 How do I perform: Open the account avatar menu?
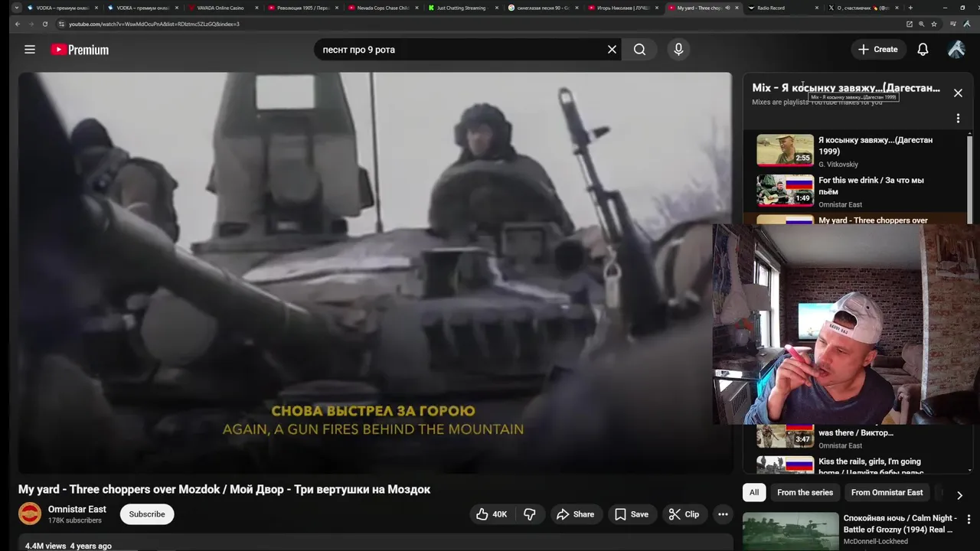pos(956,50)
